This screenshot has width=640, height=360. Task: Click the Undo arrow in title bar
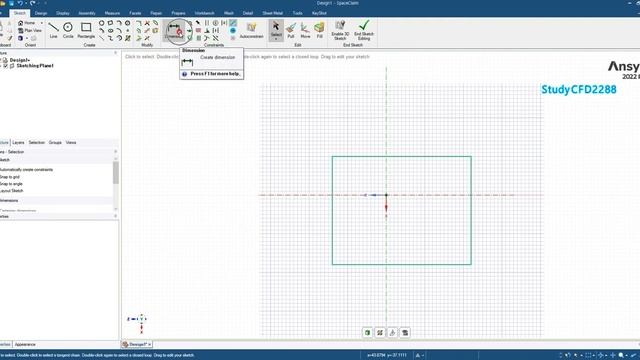20,3
